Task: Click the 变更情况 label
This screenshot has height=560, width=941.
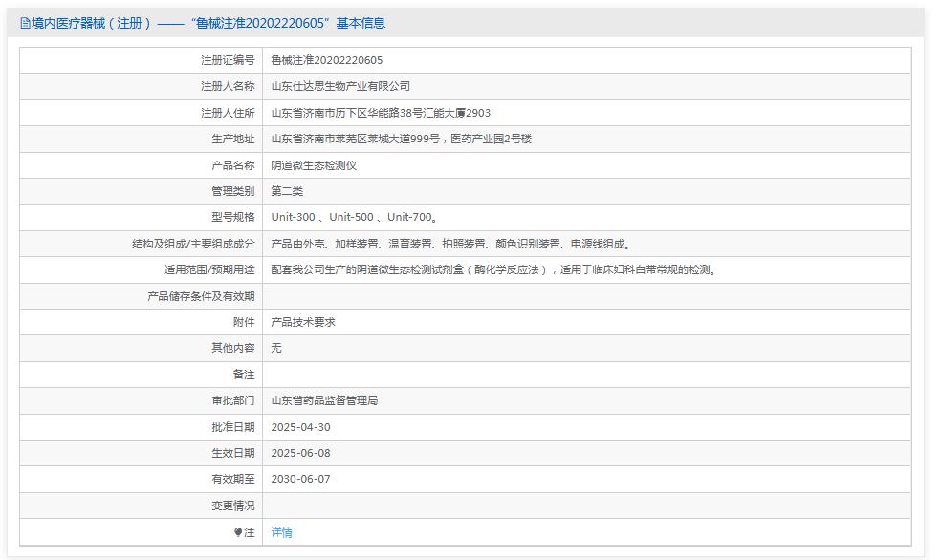Action: 232,506
